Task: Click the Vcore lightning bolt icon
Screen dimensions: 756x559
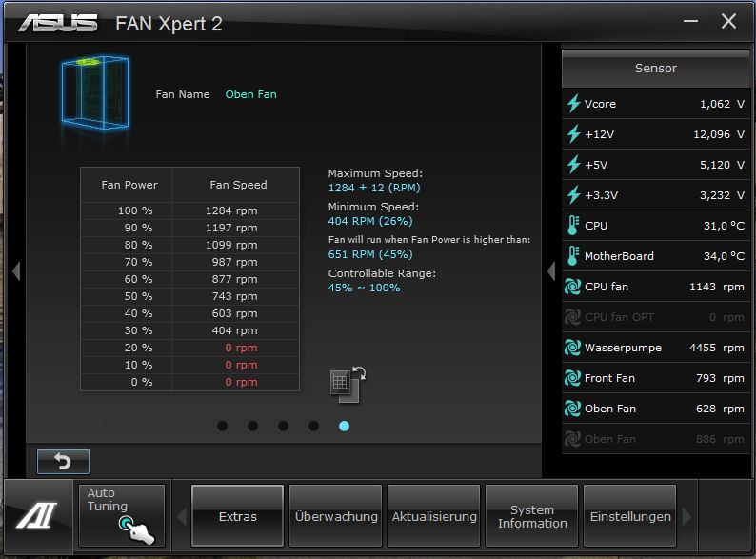Action: [x=573, y=104]
